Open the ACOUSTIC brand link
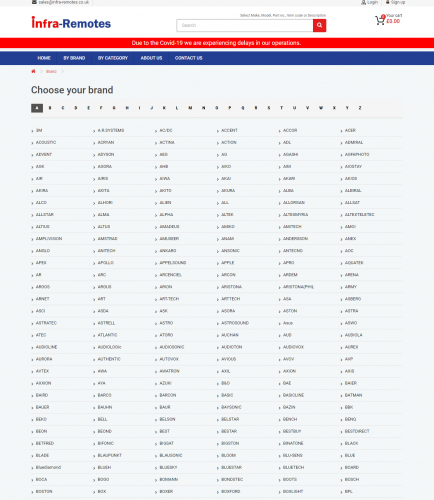The height and width of the screenshot is (500, 434). tap(46, 142)
